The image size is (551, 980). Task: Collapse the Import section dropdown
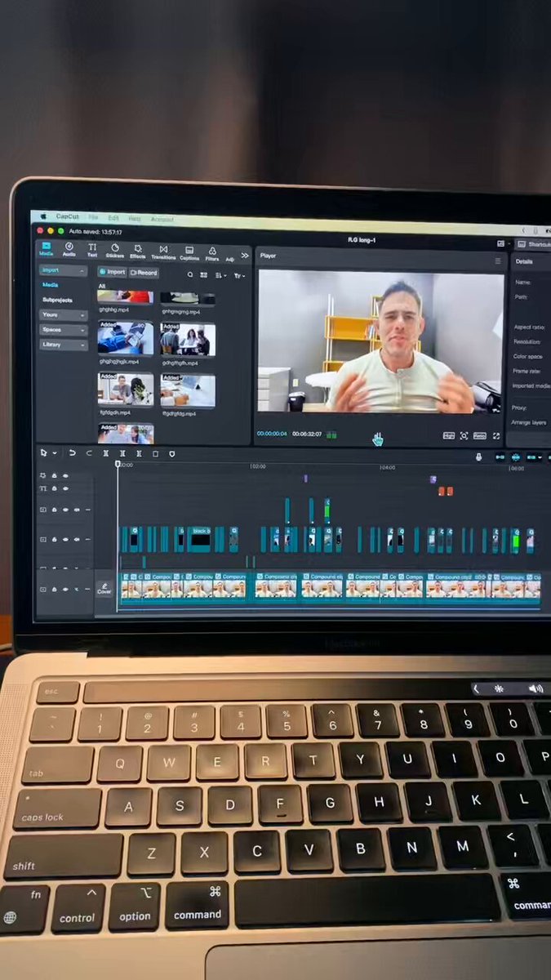point(64,270)
